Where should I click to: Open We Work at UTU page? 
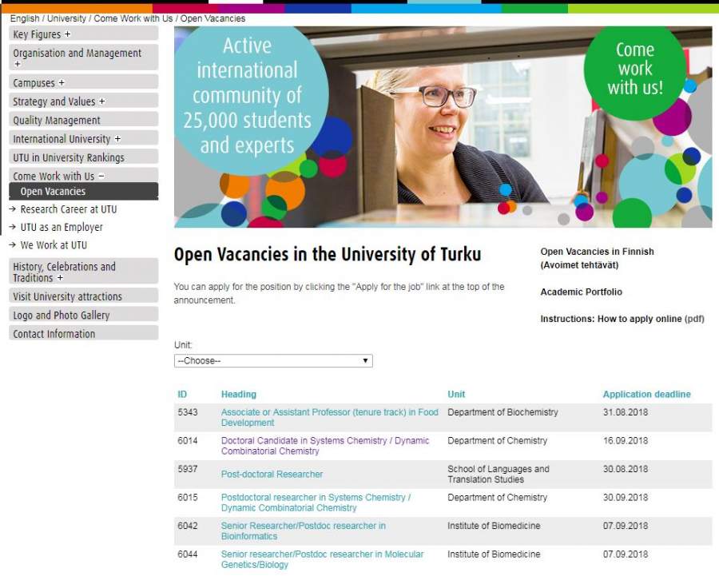click(x=54, y=245)
